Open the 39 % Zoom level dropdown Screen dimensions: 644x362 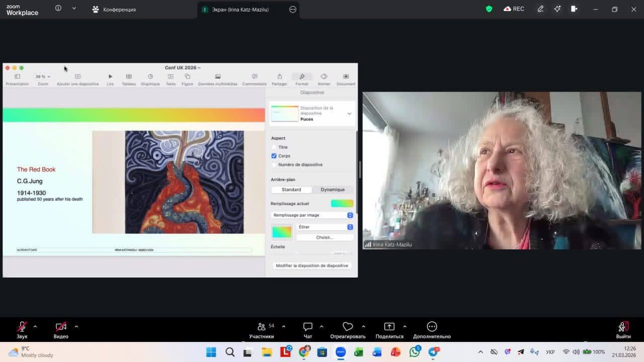43,76
